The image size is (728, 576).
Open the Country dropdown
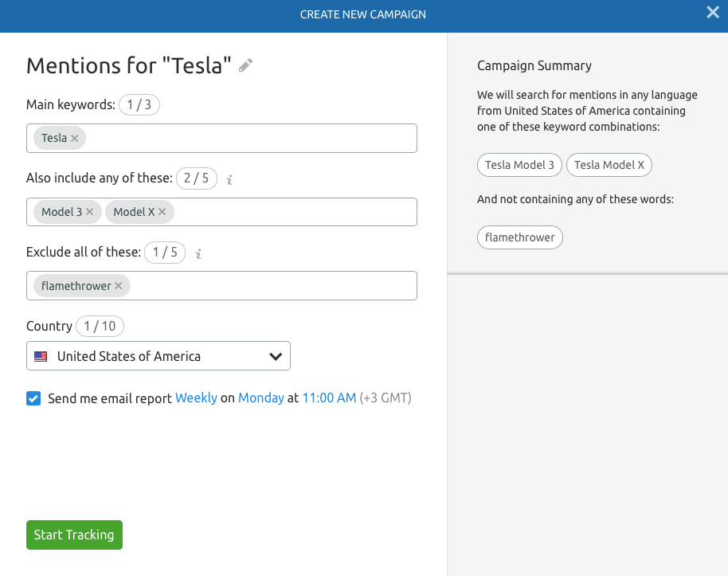(x=159, y=356)
